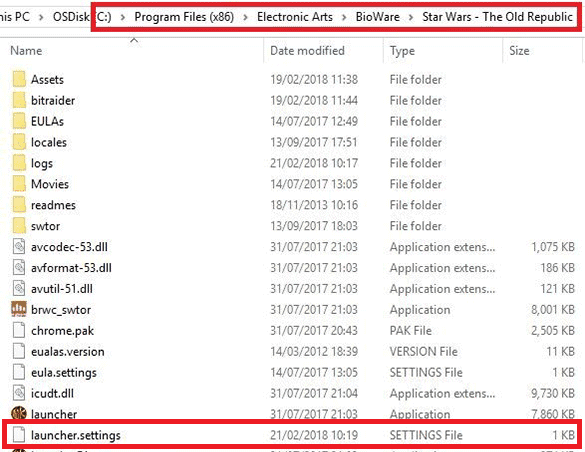This screenshot has width=585, height=452.
Task: Select the bitraider folder name
Action: 53,100
